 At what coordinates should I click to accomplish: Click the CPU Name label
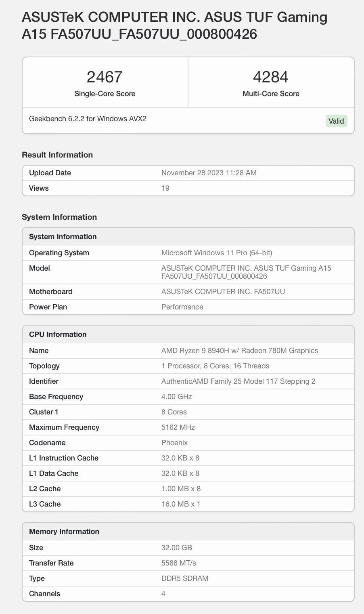39,351
